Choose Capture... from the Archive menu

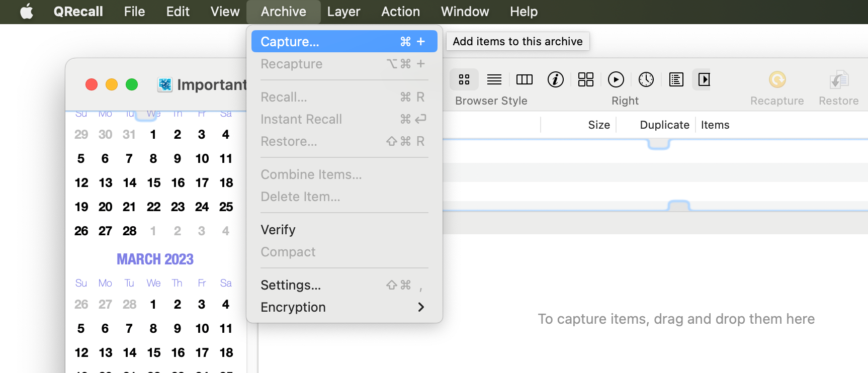click(344, 41)
